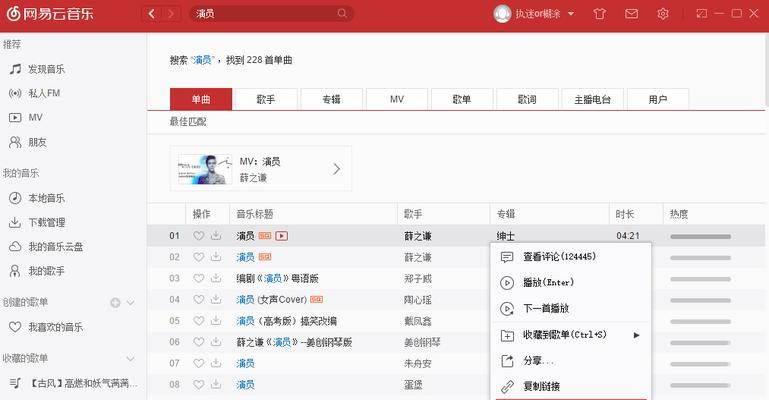The image size is (769, 400).
Task: Go forward with the right navigation arrow
Action: point(171,14)
